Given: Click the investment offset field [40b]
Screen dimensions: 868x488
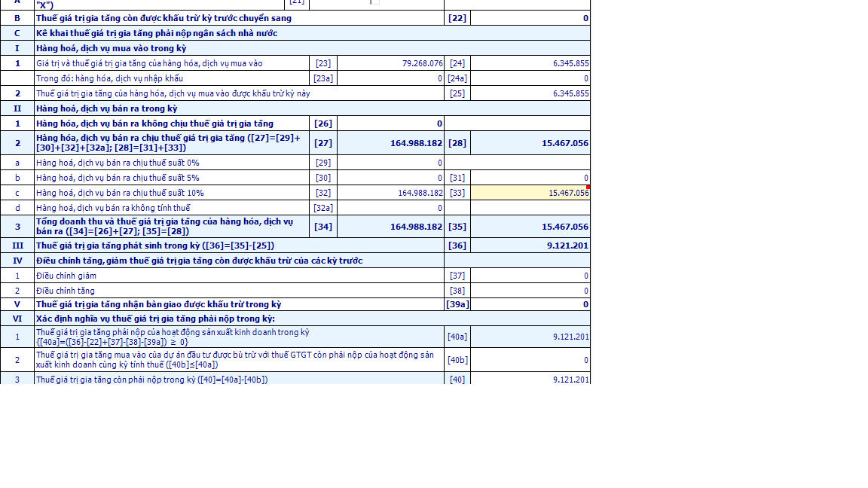Looking at the screenshot, I should (x=530, y=360).
